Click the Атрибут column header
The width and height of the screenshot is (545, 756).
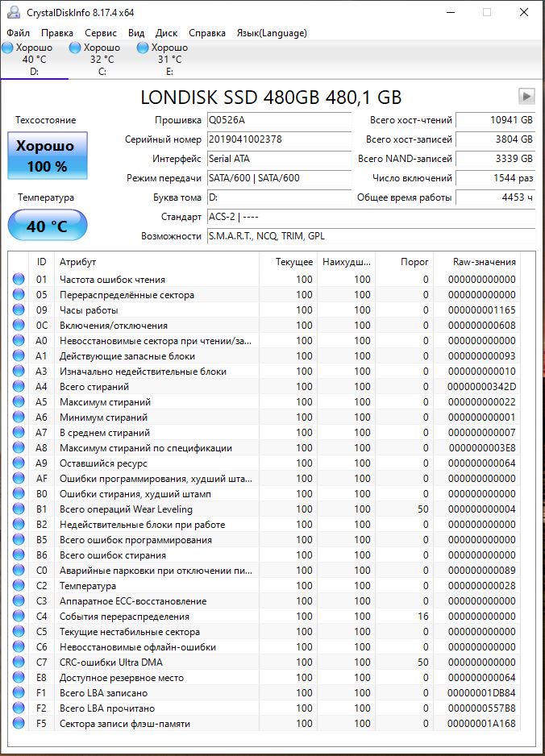click(156, 262)
